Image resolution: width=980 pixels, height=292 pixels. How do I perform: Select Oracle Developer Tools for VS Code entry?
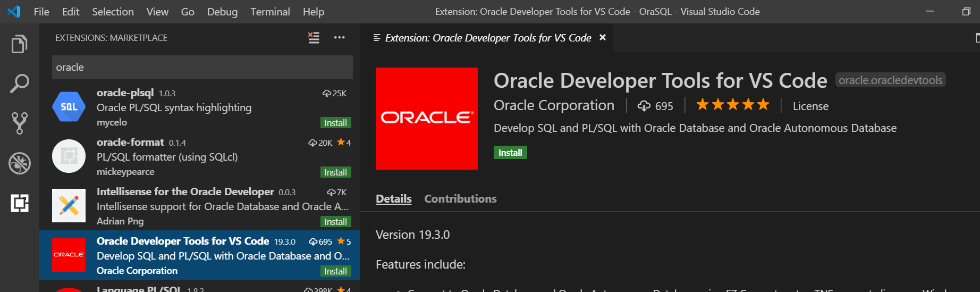pyautogui.click(x=199, y=255)
